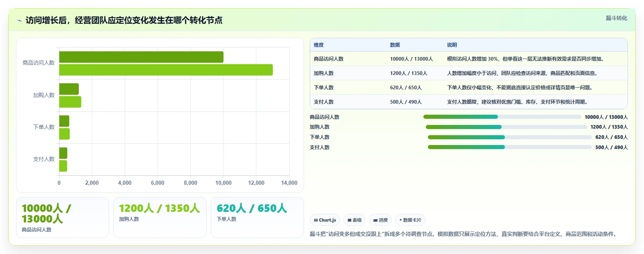
Task: Click the 数据 column header
Action: 395,45
